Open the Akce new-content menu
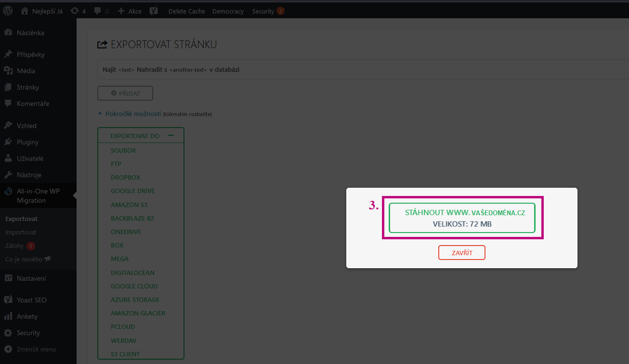 (x=130, y=11)
